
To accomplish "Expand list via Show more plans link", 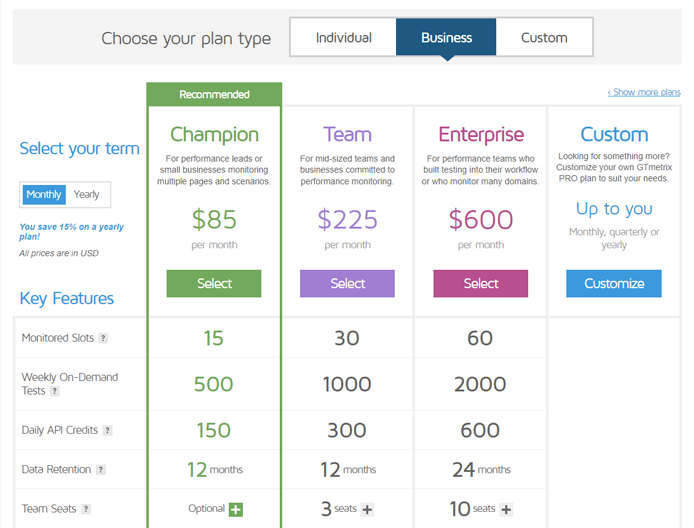I will [644, 92].
